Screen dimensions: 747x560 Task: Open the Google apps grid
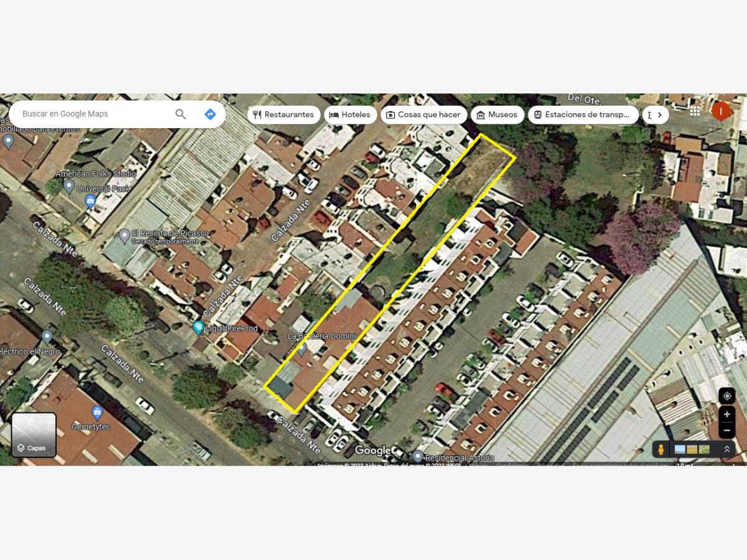coord(695,111)
